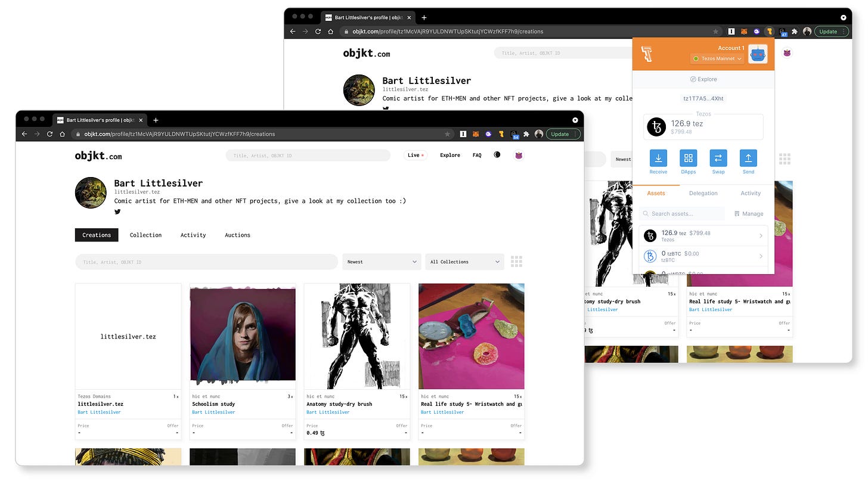Open Activity tab in wallet popup
The width and height of the screenshot is (868, 481).
751,193
